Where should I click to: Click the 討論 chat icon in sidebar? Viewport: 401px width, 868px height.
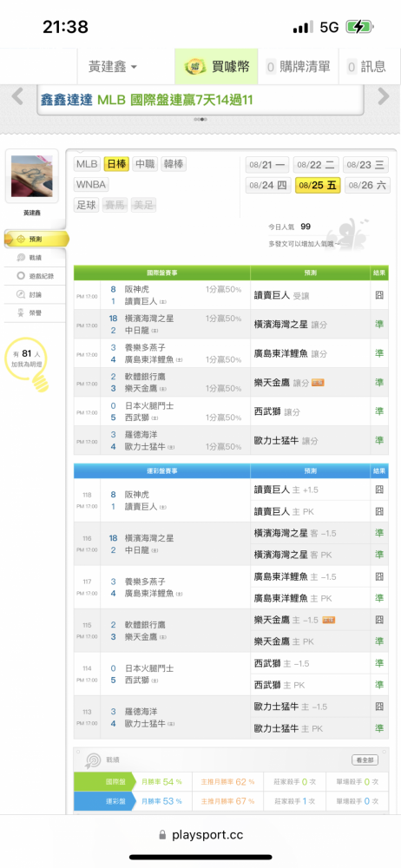click(21, 294)
